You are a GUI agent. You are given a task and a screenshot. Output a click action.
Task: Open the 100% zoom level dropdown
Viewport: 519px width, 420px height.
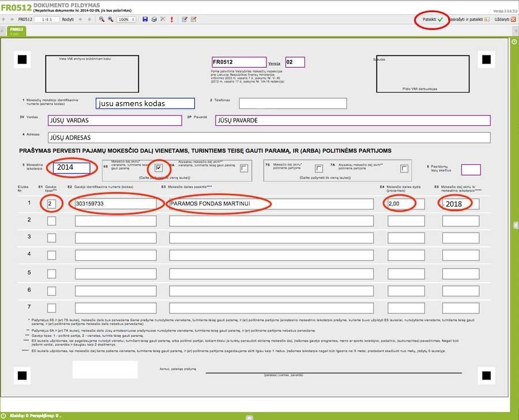tap(126, 20)
